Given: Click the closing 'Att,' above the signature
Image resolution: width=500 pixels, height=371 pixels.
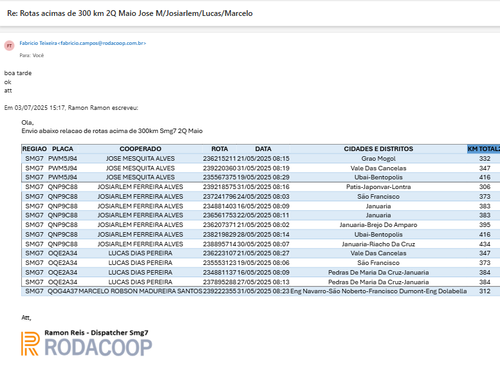Looking at the screenshot, I should click(x=26, y=318).
